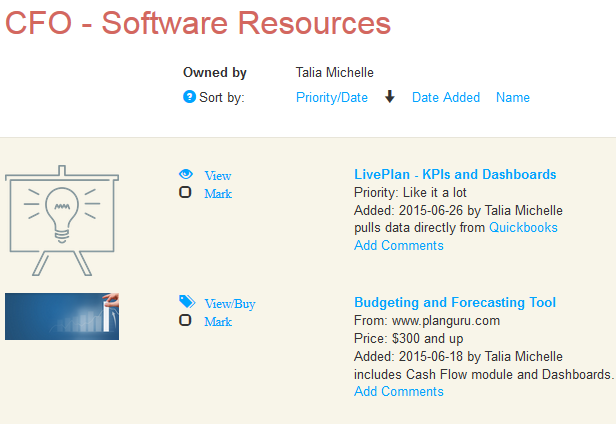
Task: Click the Owned by label
Action: click(x=215, y=72)
